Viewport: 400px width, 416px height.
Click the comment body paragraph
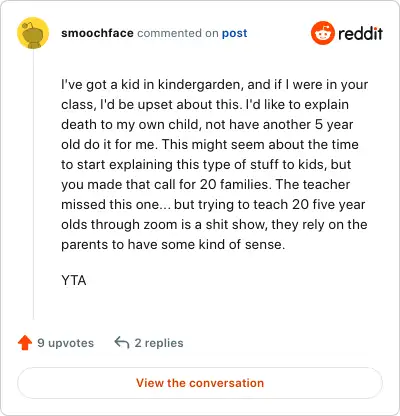click(214, 164)
